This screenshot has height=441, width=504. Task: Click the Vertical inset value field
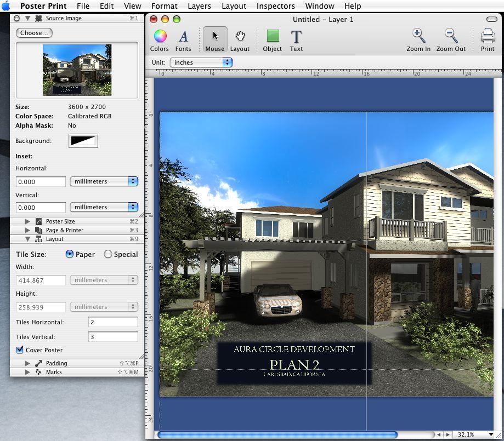tap(41, 208)
